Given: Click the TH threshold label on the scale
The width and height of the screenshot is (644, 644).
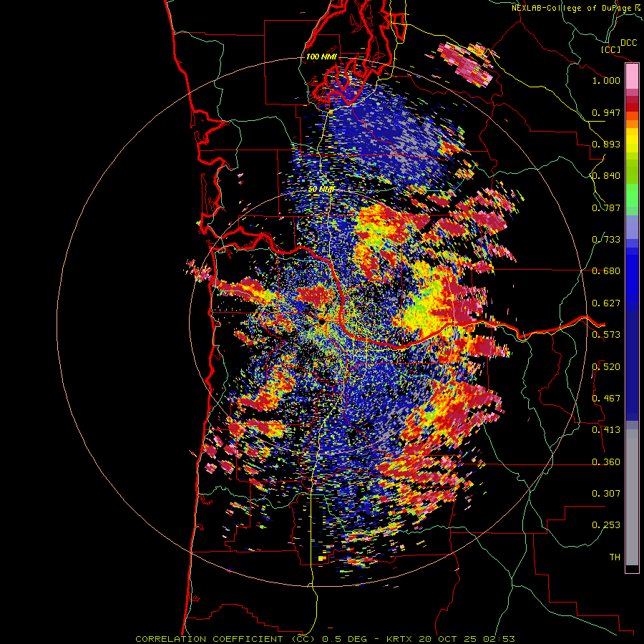Looking at the screenshot, I should tap(615, 557).
